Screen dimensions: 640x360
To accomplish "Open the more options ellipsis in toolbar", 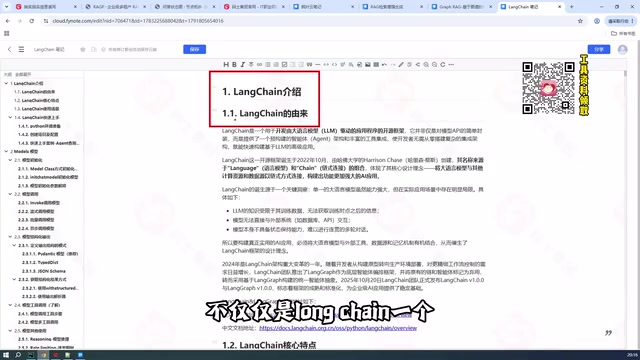I will tap(451, 64).
